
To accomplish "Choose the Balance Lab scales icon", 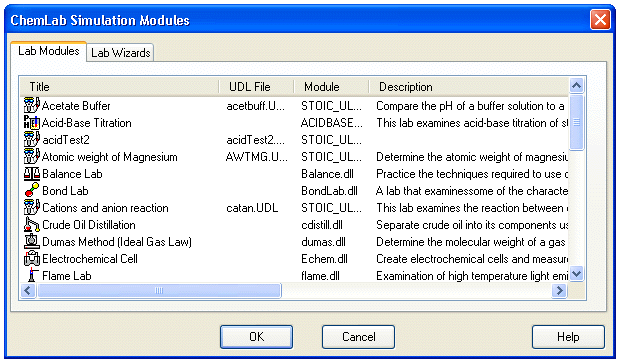I will [32, 174].
